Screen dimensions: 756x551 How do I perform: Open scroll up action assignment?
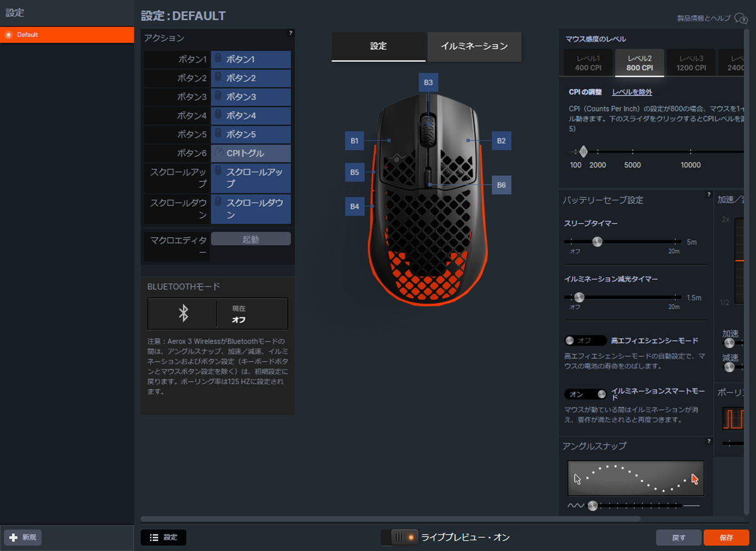[x=251, y=178]
